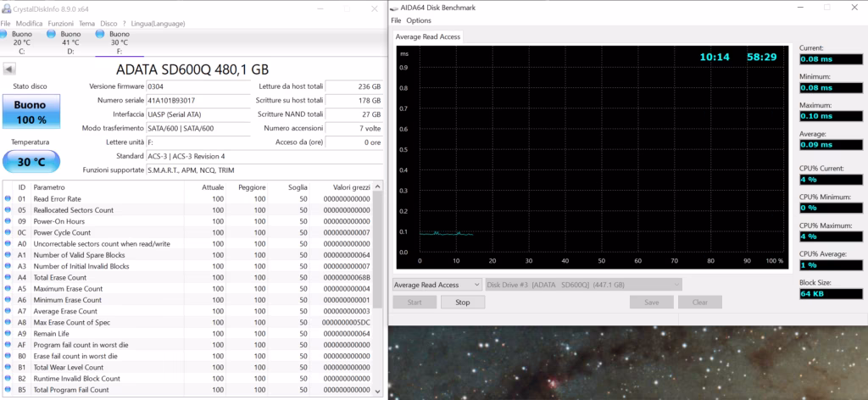Select Number of Valid Spare Blocks row
This screenshot has width=868, height=400.
pos(188,255)
